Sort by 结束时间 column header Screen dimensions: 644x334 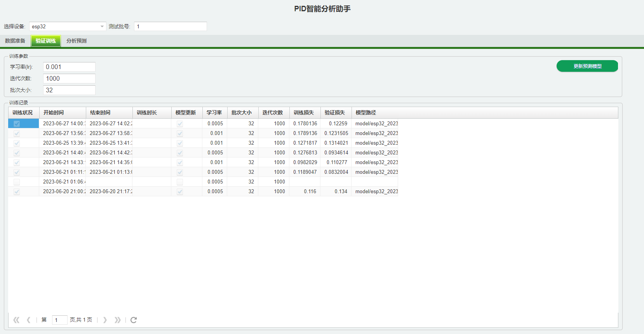point(109,112)
